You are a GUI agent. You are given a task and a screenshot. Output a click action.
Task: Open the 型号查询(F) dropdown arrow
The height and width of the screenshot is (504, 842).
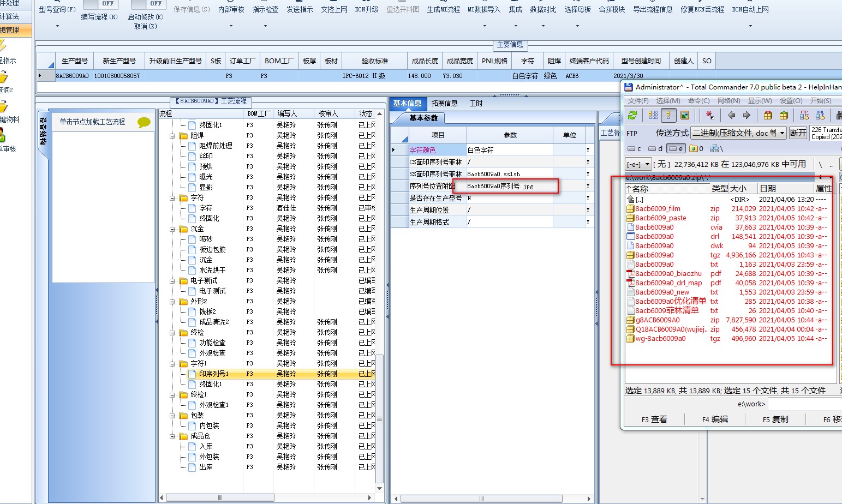[x=57, y=26]
